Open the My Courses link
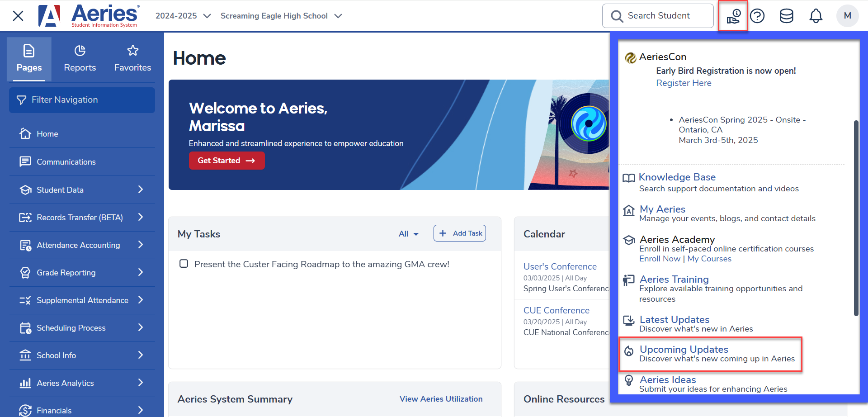This screenshot has width=868, height=417. (709, 259)
